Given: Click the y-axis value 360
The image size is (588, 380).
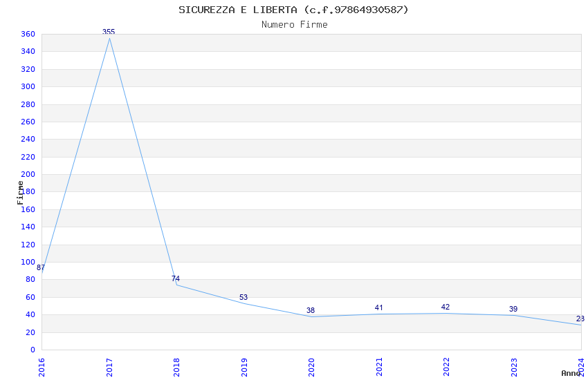Looking at the screenshot, I should tap(28, 34).
